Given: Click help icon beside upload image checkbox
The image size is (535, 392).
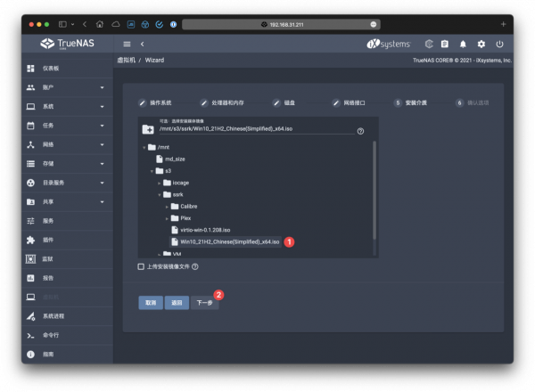Looking at the screenshot, I should coord(194,267).
